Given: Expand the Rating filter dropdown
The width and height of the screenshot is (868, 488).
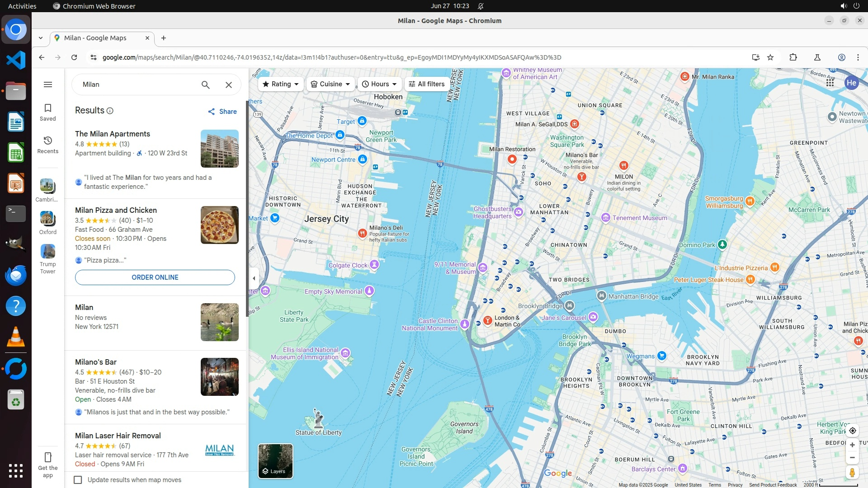Looking at the screenshot, I should click(281, 84).
